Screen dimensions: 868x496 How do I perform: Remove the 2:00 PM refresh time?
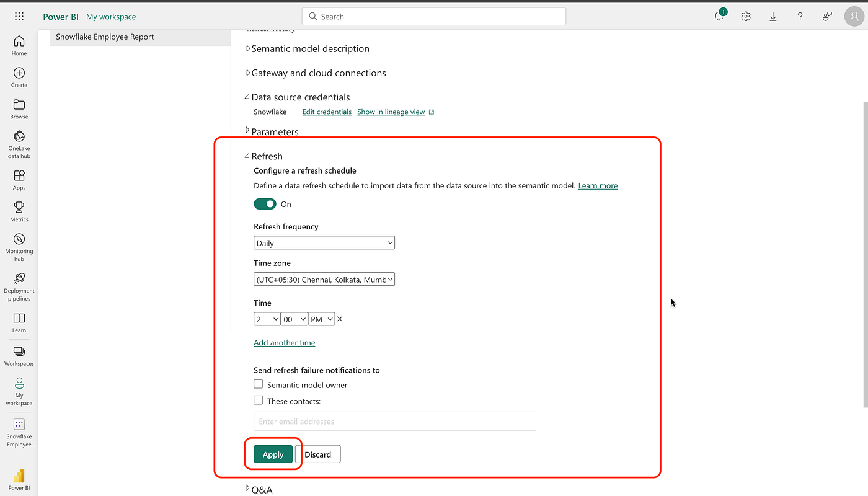[340, 319]
